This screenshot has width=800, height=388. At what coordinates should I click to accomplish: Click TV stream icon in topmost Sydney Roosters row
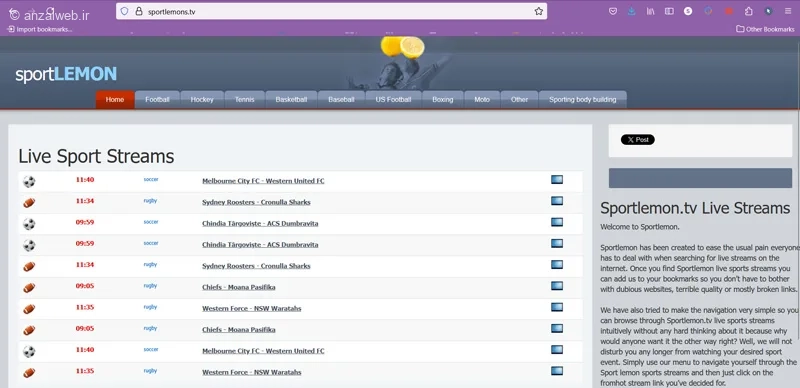(557, 201)
